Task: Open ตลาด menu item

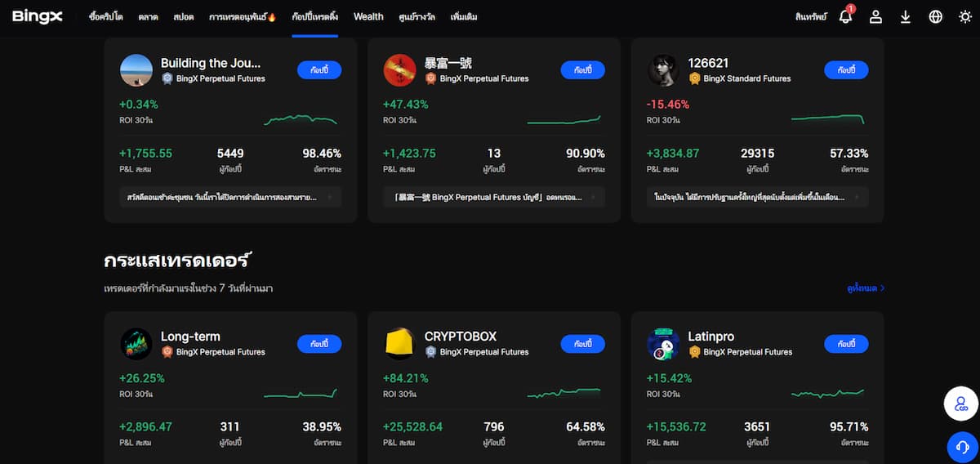Action: click(x=149, y=16)
